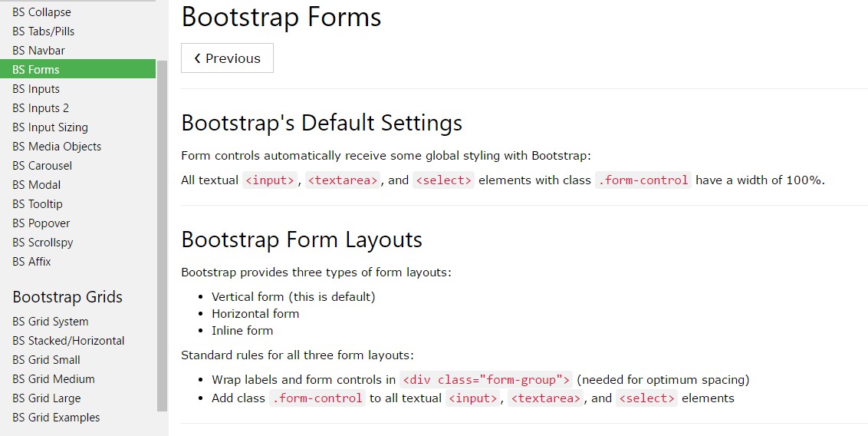Select BS Grid Small
This screenshot has width=868, height=436.
[46, 359]
